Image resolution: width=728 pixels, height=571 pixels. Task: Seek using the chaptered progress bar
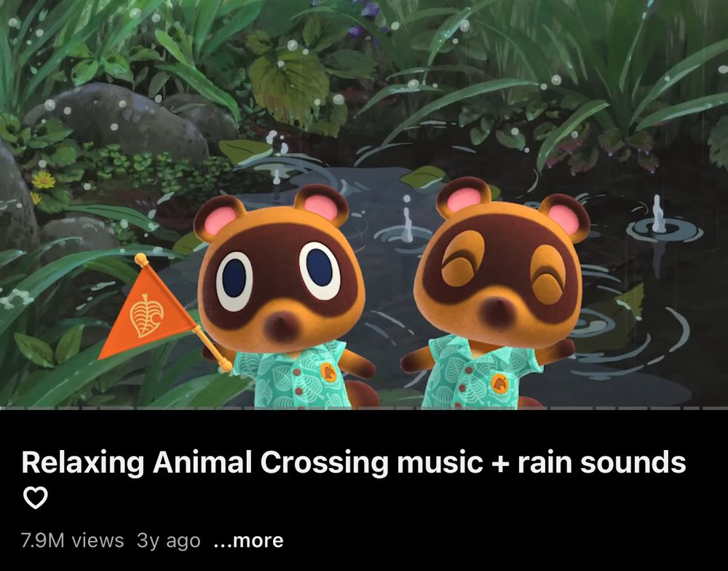pos(364,408)
